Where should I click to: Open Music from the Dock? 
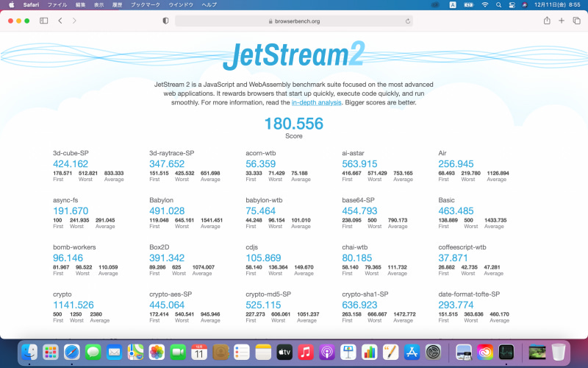click(306, 353)
